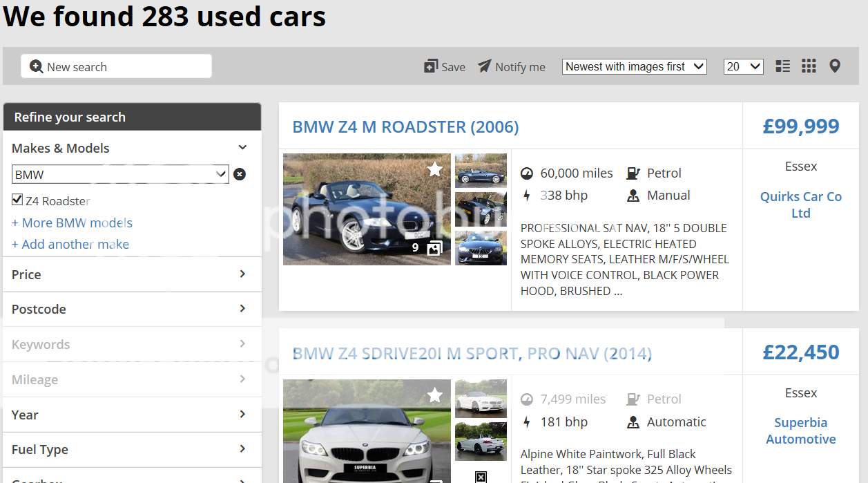Open the sort order dropdown

click(x=635, y=66)
